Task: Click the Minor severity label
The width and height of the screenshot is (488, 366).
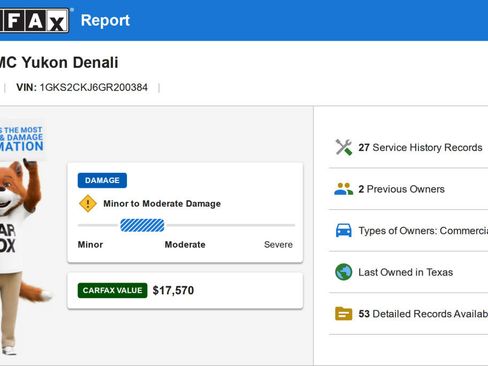Action: point(90,245)
